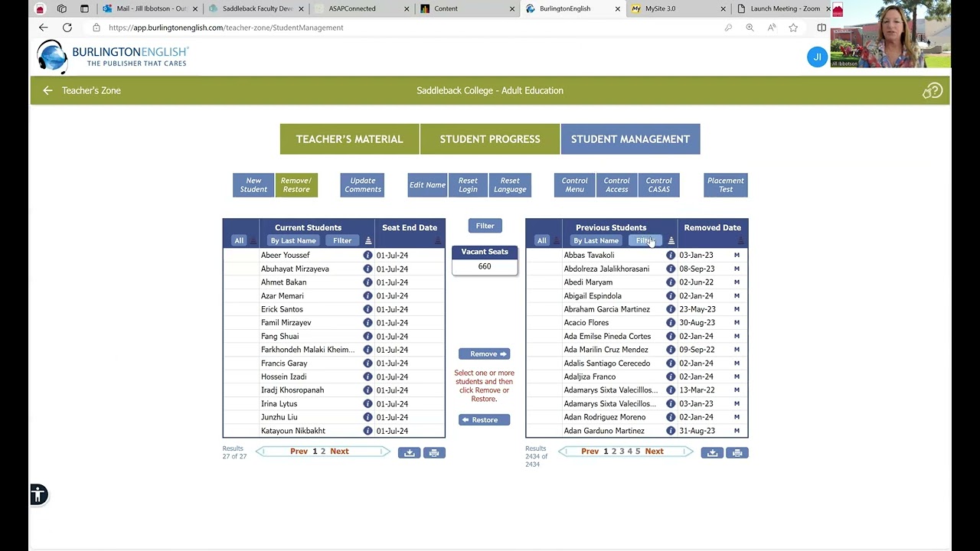Screen dimensions: 980x551
Task: Open info icon for Famil Mirzayev
Action: 367,323
